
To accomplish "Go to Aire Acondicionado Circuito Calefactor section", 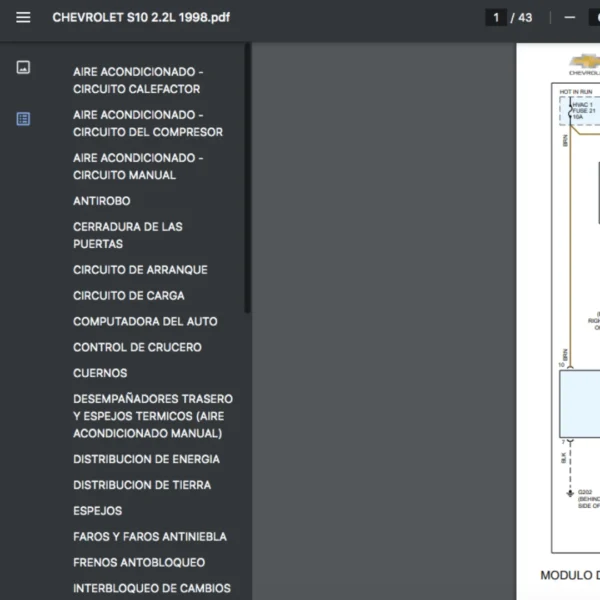I will pos(137,81).
